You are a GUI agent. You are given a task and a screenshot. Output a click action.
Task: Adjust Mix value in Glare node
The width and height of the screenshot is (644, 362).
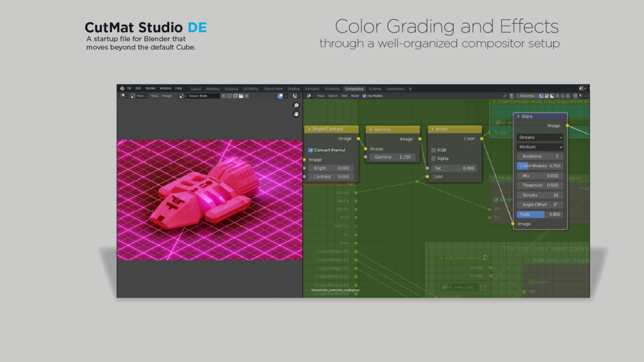540,176
